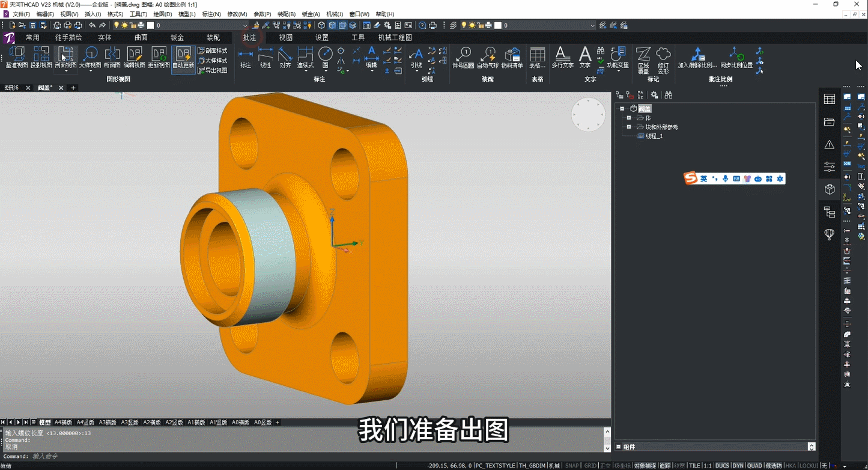Toggle DYN dynamic input in status bar
The width and height of the screenshot is (868, 470).
tap(738, 466)
